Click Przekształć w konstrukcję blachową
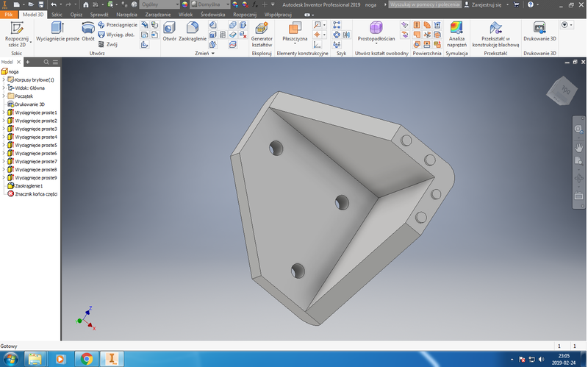 (x=495, y=34)
